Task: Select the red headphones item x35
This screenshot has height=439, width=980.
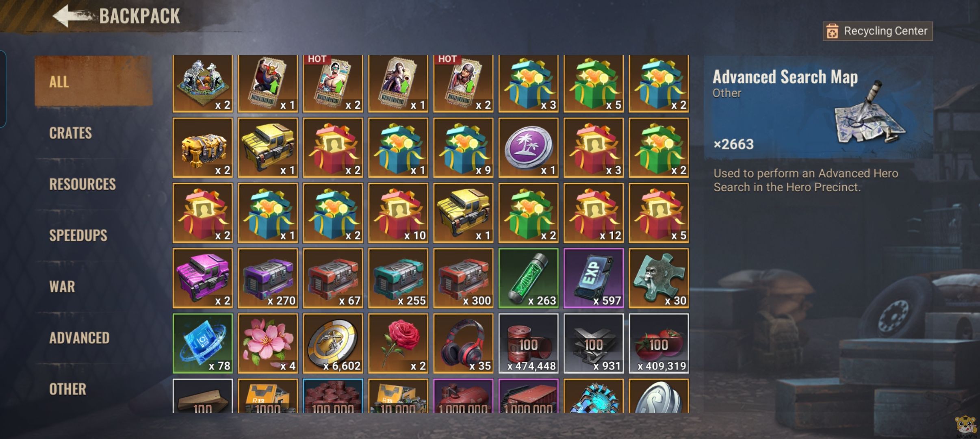Action: (x=463, y=343)
